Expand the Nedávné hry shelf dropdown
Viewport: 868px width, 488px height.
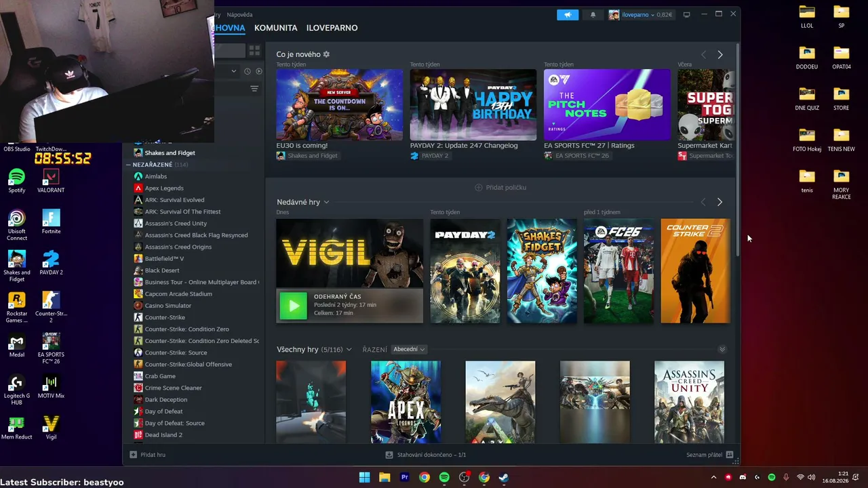(x=326, y=202)
